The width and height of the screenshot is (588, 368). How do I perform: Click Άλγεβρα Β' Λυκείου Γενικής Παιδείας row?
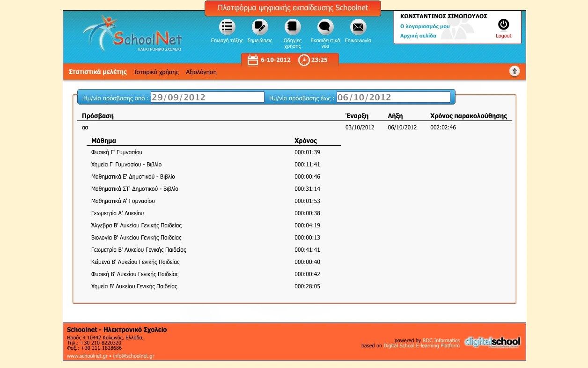[x=213, y=225]
